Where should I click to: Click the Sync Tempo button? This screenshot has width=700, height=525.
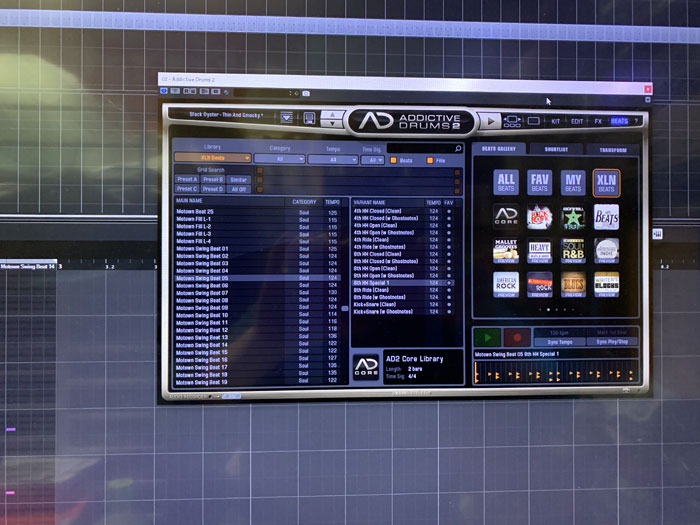(x=560, y=342)
